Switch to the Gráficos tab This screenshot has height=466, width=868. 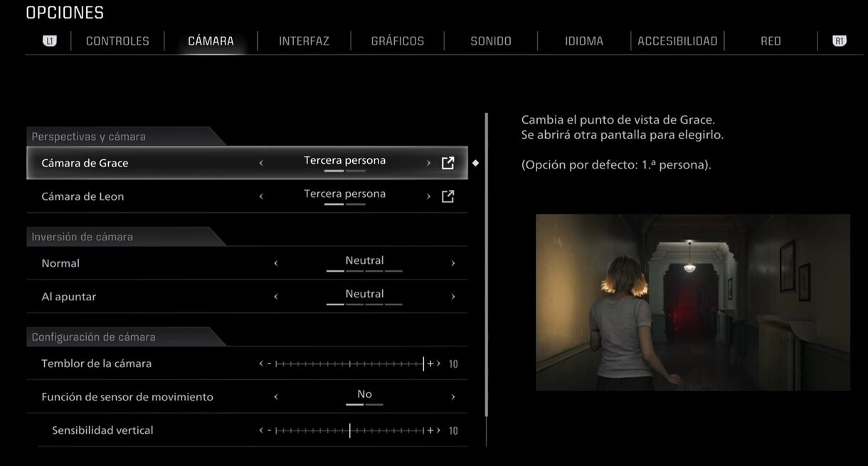(397, 41)
